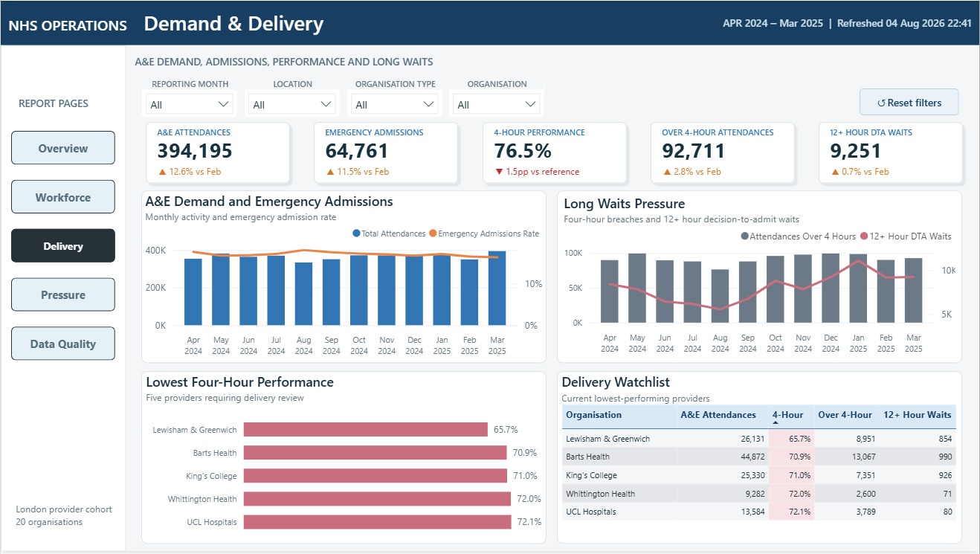Click the Lewisham & Greenwich bar in Lowest Four-Hour Performance
This screenshot has height=554, width=980.
pyautogui.click(x=365, y=430)
